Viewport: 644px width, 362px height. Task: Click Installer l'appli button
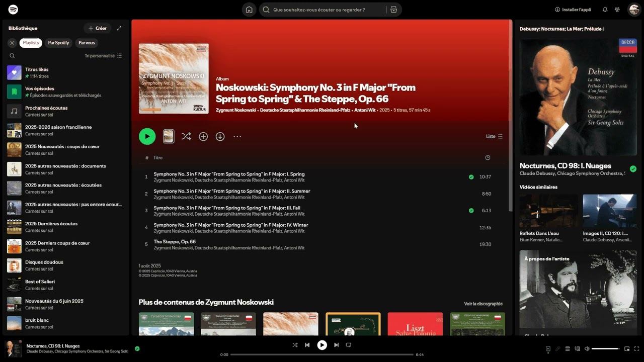point(573,10)
